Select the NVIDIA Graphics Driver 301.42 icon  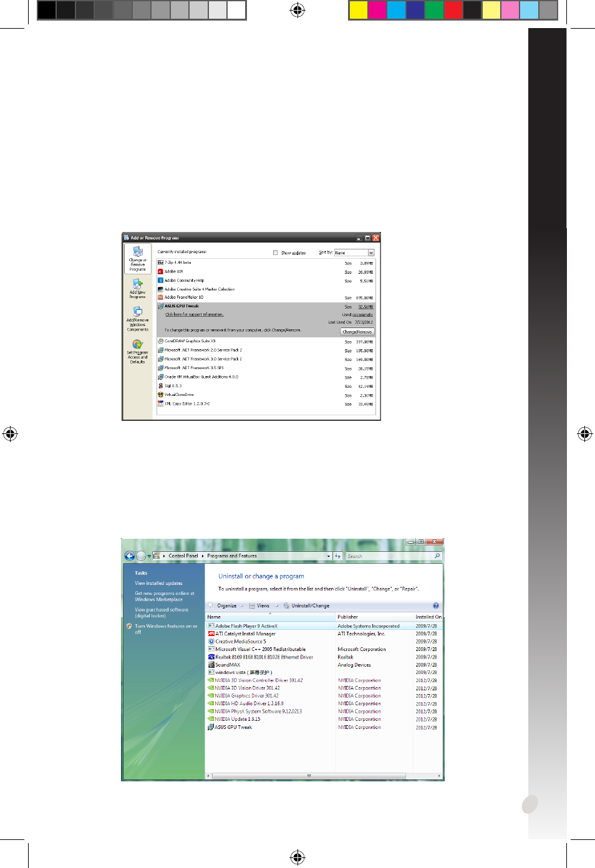(x=211, y=696)
